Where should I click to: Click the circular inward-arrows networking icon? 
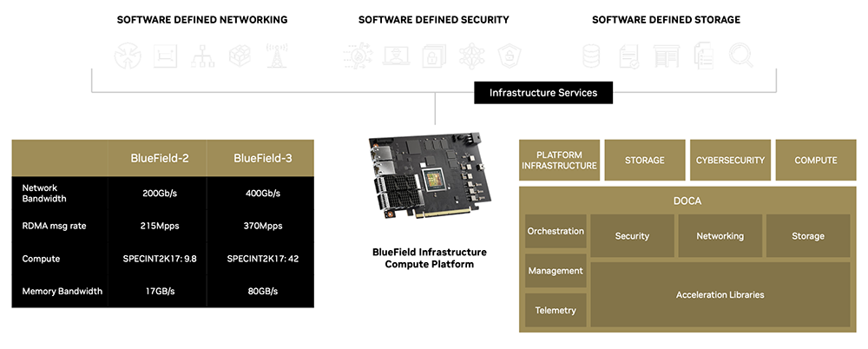click(128, 56)
